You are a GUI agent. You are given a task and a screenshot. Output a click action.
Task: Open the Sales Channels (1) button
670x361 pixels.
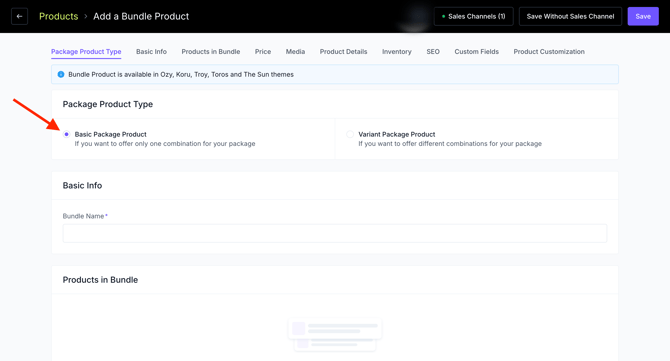(x=473, y=16)
